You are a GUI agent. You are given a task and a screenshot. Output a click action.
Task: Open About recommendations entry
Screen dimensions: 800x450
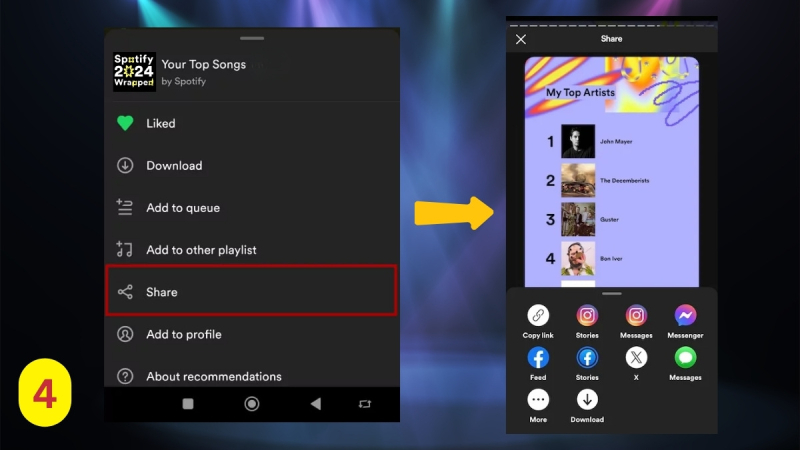252,377
